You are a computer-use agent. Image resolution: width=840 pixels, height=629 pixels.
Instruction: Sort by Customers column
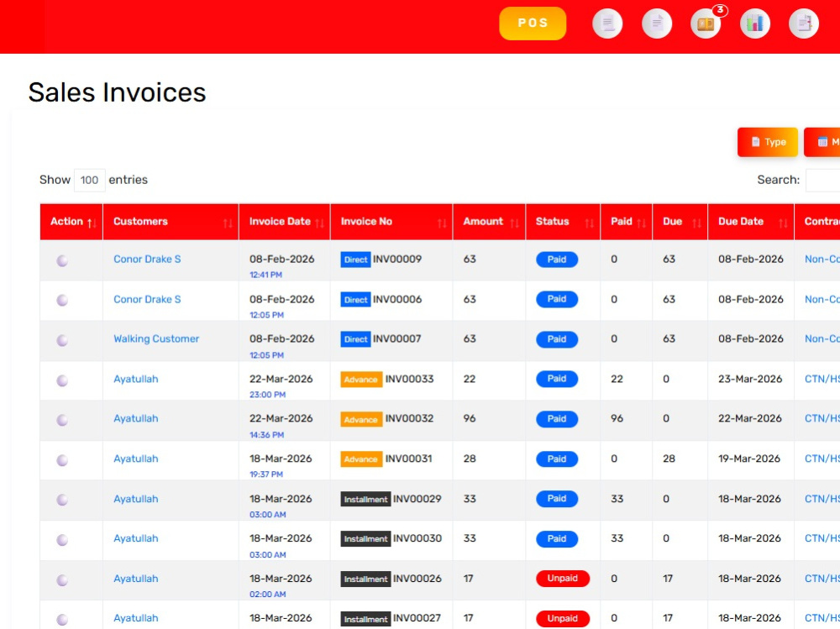click(171, 222)
